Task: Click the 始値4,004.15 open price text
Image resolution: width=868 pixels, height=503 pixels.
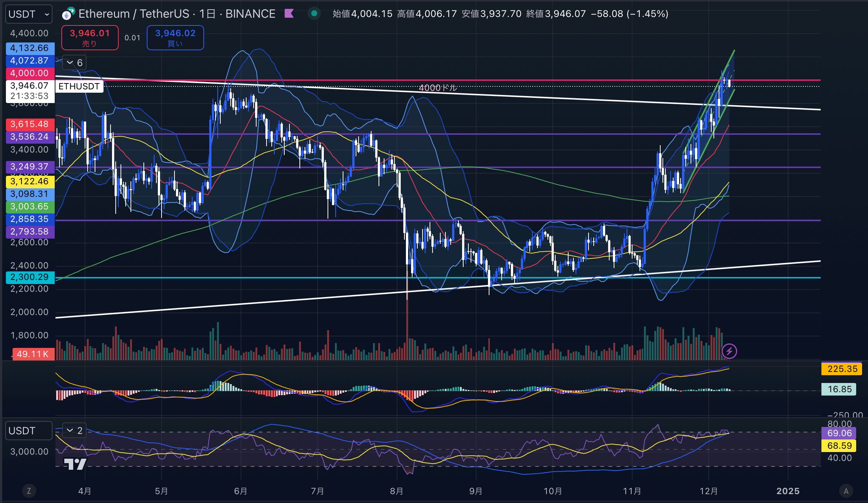Action: tap(362, 14)
